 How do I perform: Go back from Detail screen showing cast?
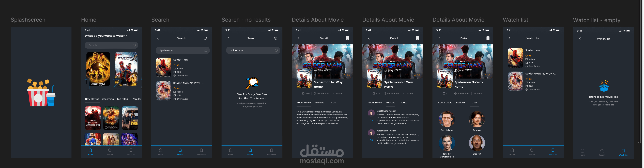pyautogui.click(x=439, y=38)
